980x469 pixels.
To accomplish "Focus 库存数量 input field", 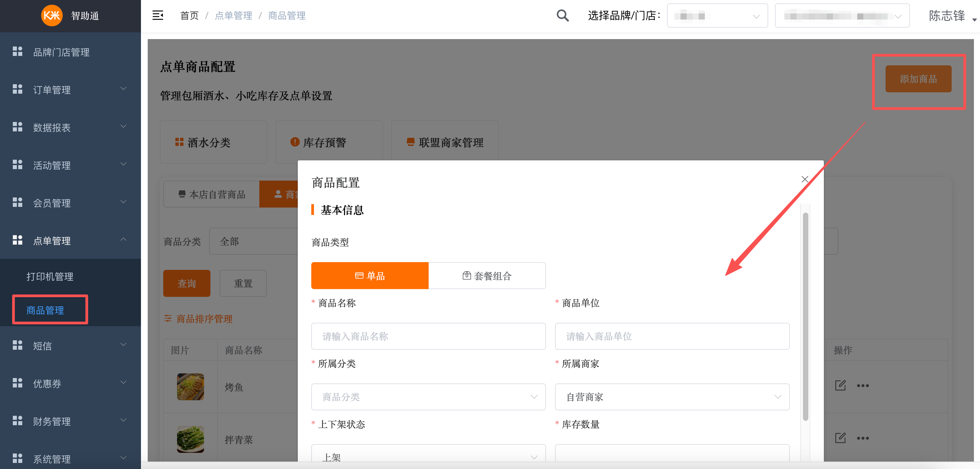I will [672, 454].
